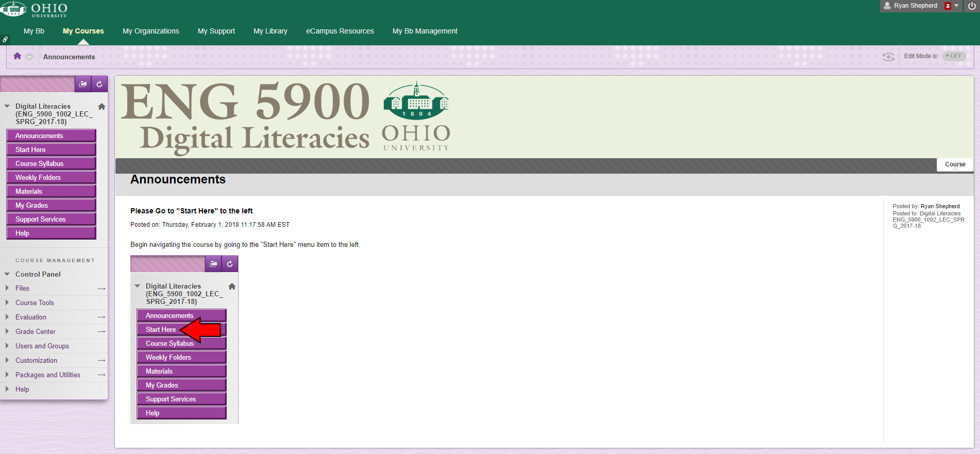
Task: Expand the Users and Groups section
Action: coord(7,346)
